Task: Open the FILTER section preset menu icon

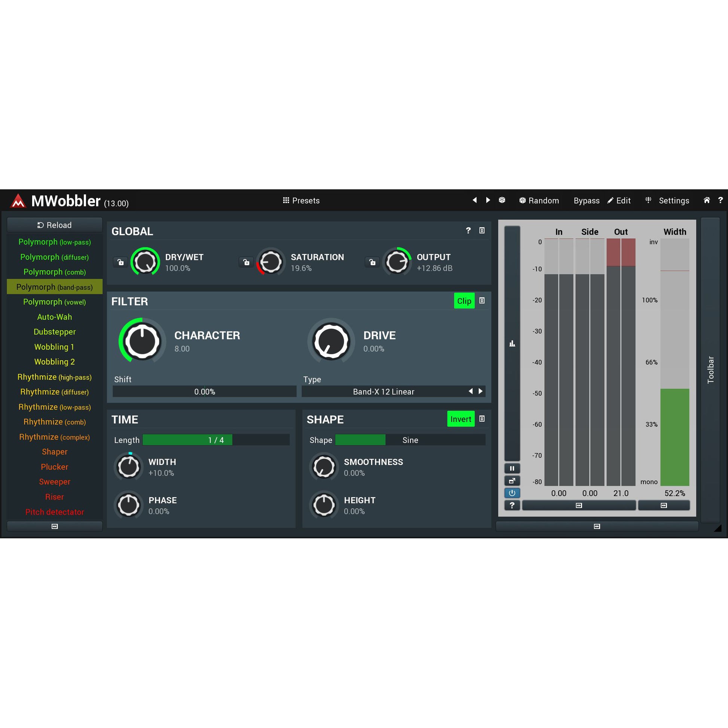Action: pos(481,301)
